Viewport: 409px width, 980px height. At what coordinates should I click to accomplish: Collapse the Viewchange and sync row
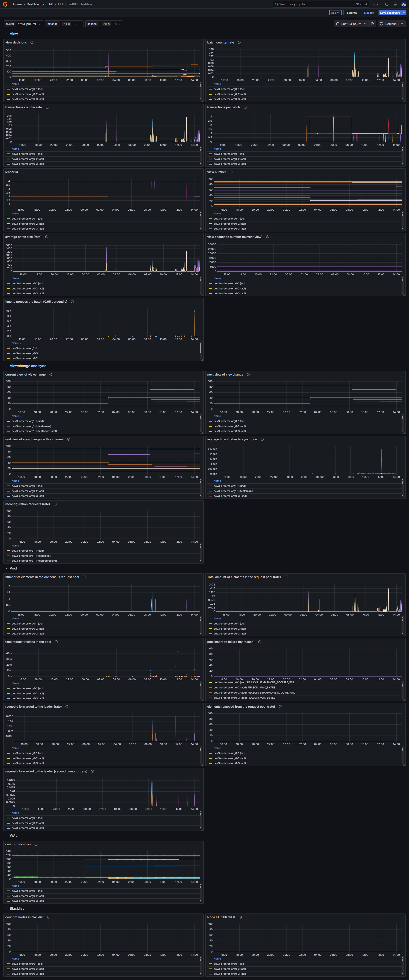click(x=6, y=366)
